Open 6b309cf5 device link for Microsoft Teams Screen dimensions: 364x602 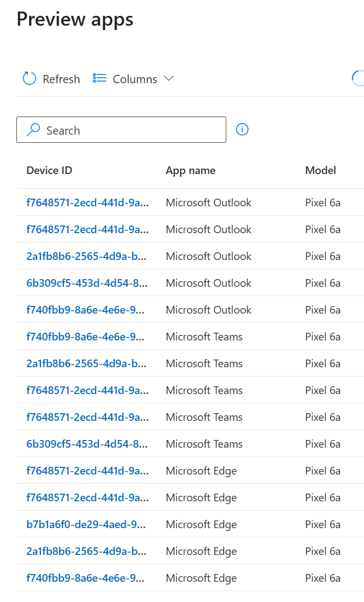pyautogui.click(x=87, y=444)
